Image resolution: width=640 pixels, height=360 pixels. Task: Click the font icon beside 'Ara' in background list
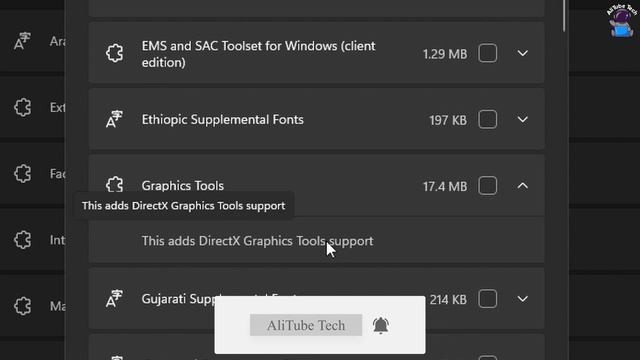(22, 41)
